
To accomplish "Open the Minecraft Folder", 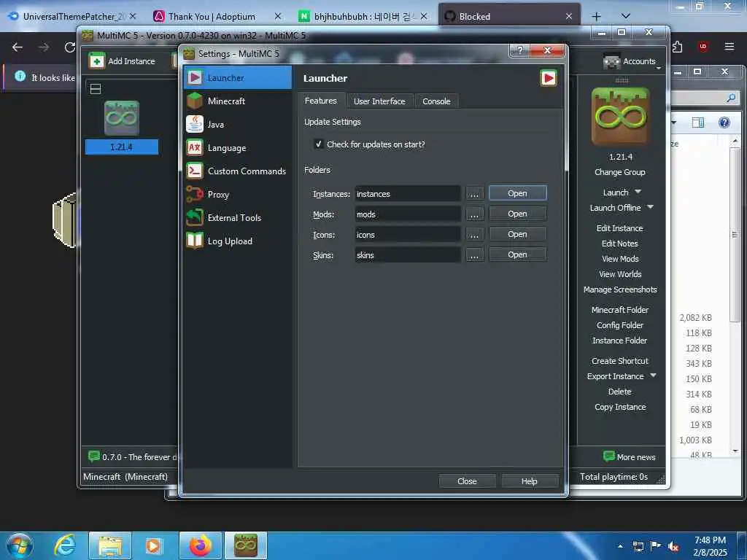I will coord(620,309).
